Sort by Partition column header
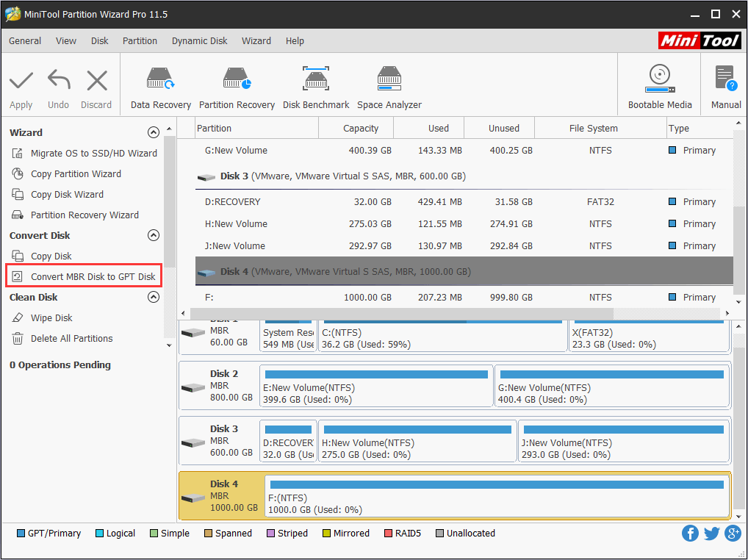Screen dimensions: 748x560 [257, 129]
